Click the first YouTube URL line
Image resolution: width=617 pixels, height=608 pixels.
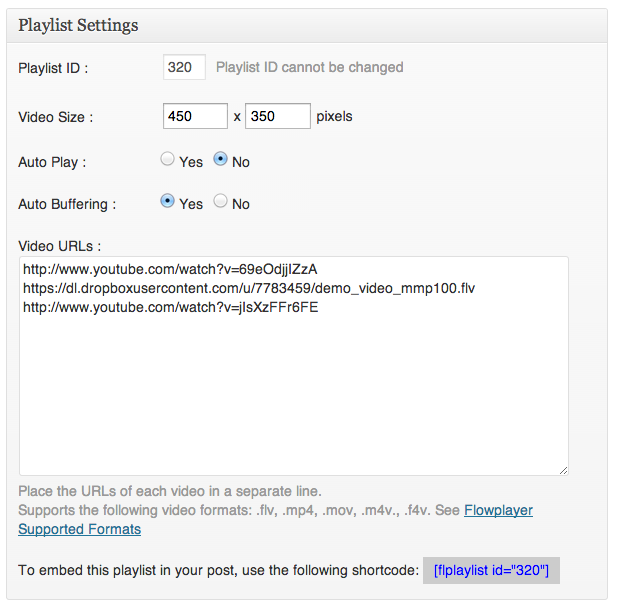170,269
